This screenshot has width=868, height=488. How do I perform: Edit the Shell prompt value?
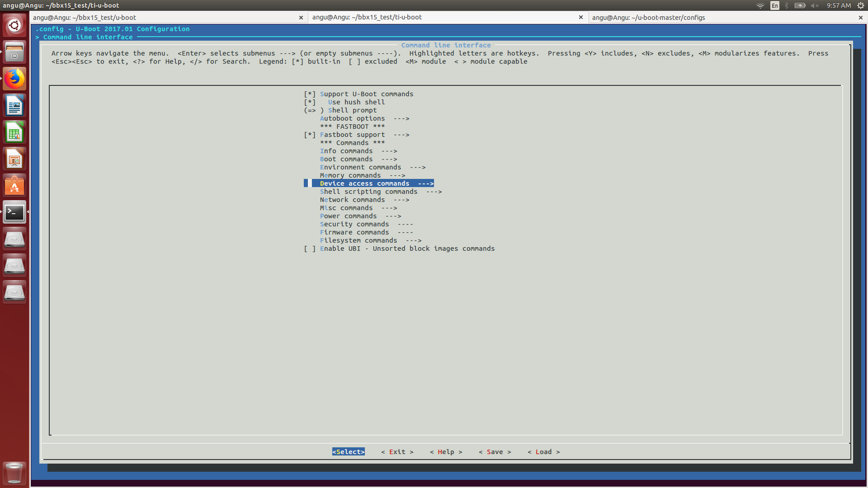click(x=340, y=110)
